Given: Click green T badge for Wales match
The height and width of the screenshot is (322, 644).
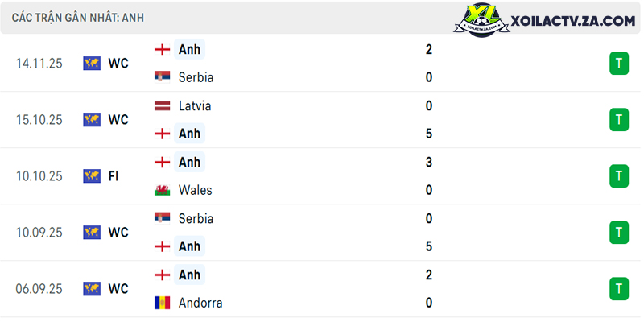Looking at the screenshot, I should click(x=619, y=176).
